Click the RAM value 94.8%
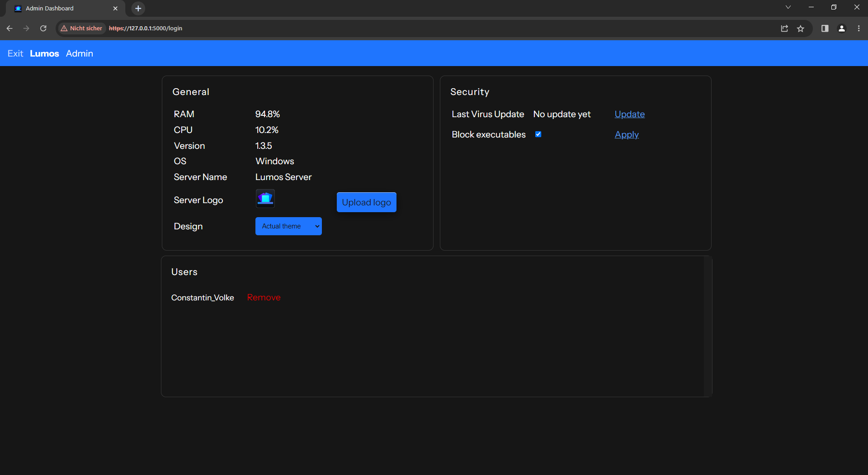Screen dimensions: 868x475 (x=268, y=114)
